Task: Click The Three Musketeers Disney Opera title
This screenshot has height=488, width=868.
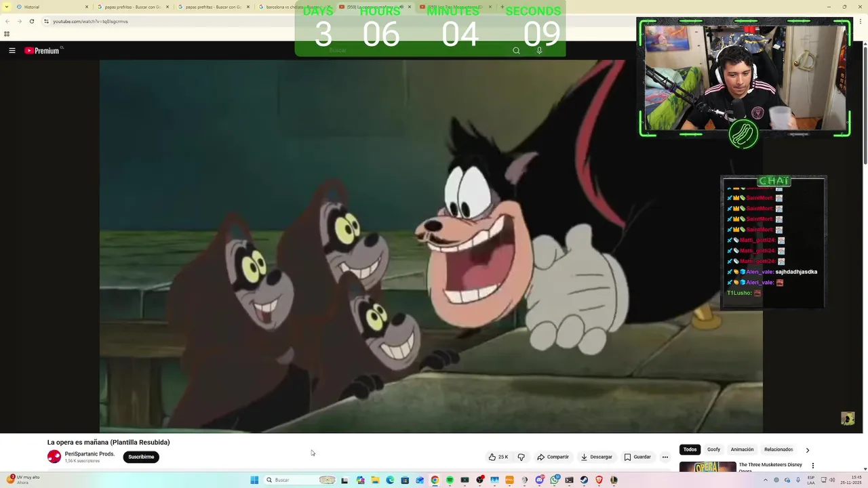Action: coord(770,467)
